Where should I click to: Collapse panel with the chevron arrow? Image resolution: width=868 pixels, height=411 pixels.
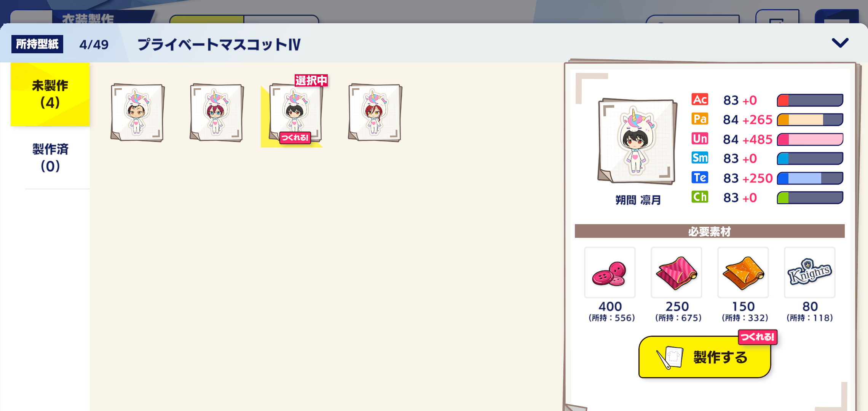tap(840, 43)
